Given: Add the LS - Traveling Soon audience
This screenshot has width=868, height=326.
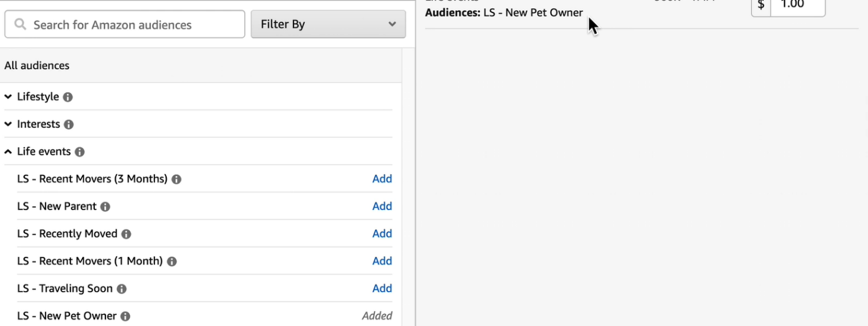Looking at the screenshot, I should tap(382, 288).
